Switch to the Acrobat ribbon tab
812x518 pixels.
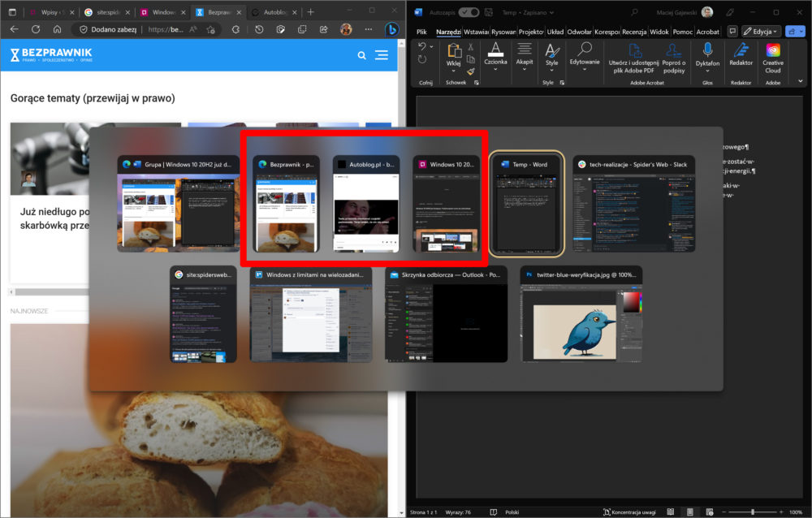click(707, 32)
